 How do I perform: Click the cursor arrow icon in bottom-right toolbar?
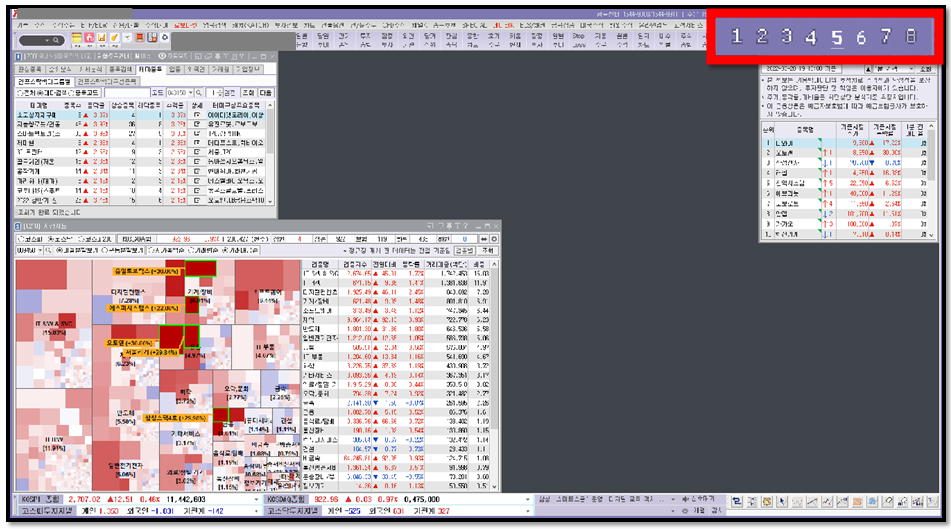782,502
